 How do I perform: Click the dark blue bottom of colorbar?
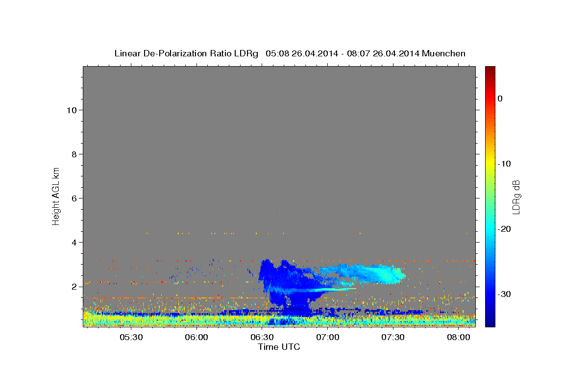click(490, 321)
